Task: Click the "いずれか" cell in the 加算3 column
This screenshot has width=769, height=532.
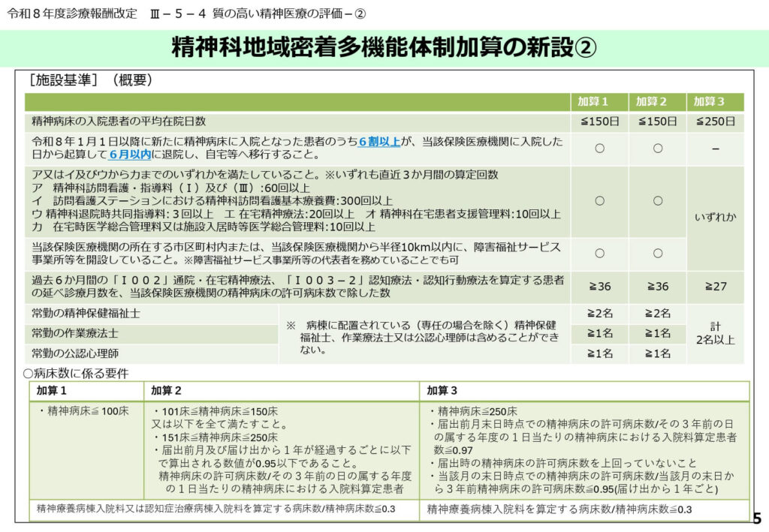Action: coord(715,218)
